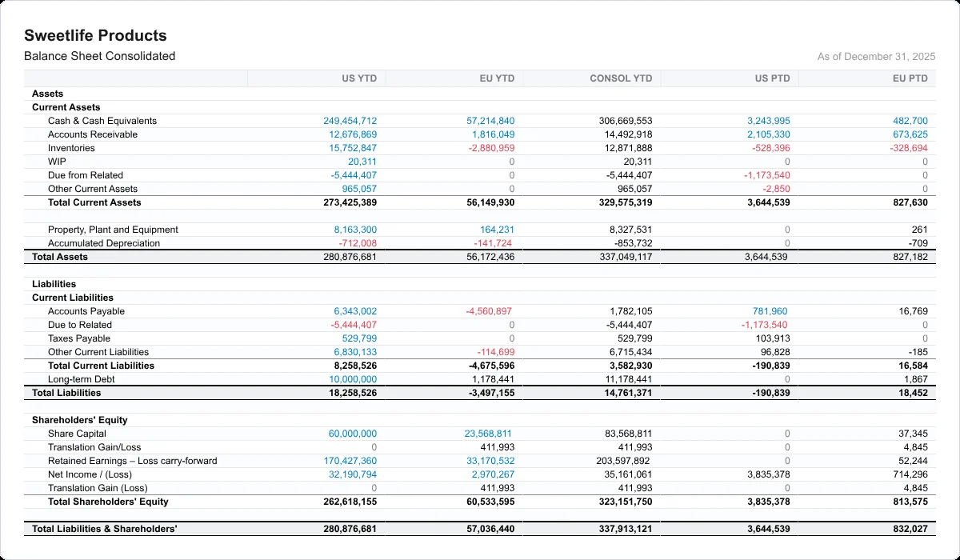Click US YTD Share Capital value 60,000,000
Screen dimensions: 960x560
(353, 434)
